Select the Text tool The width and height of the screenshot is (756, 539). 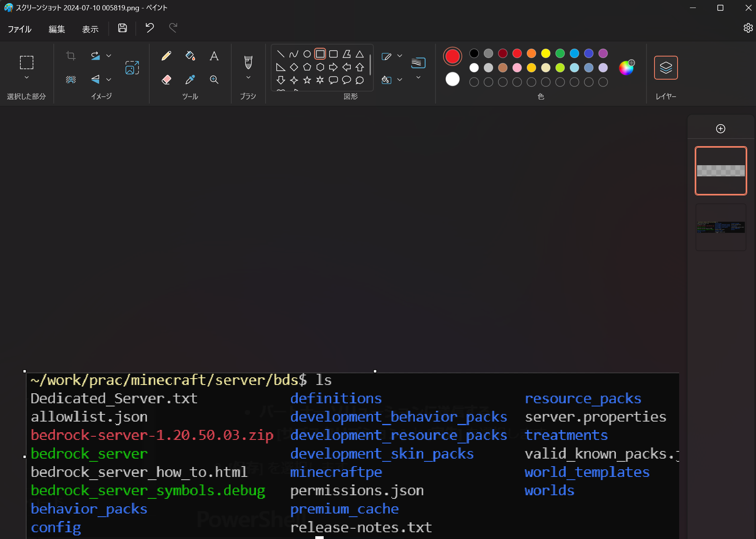tap(214, 56)
